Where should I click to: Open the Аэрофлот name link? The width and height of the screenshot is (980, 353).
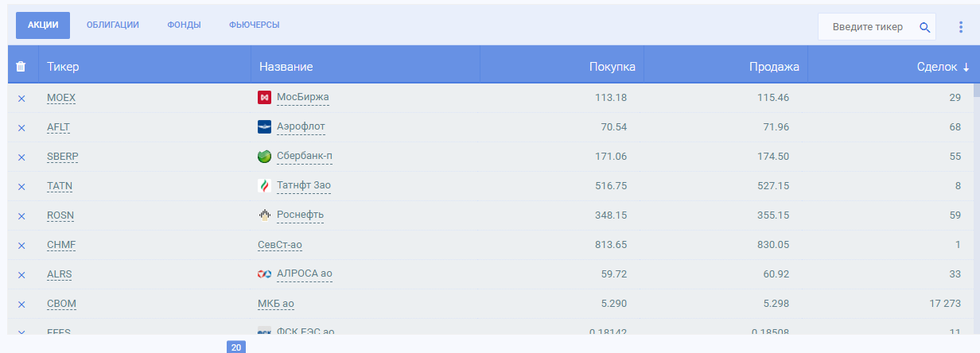coord(301,126)
